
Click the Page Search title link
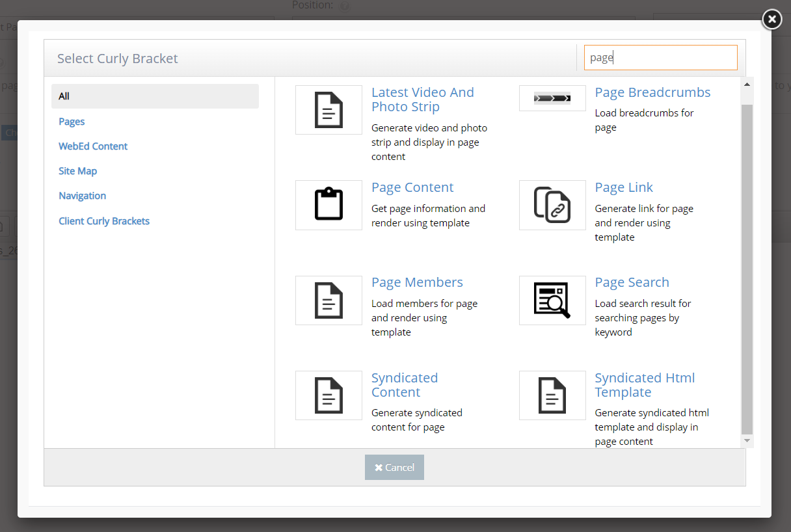[632, 282]
